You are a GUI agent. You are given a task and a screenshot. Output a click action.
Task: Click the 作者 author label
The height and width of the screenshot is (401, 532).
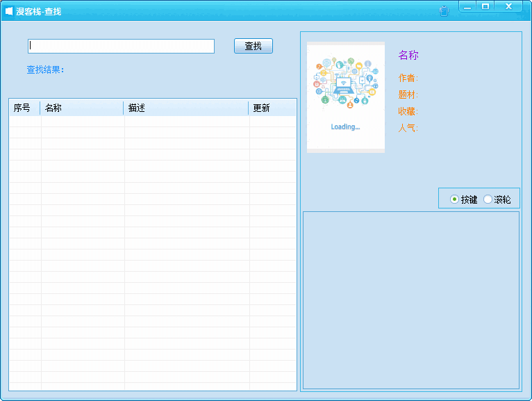408,78
